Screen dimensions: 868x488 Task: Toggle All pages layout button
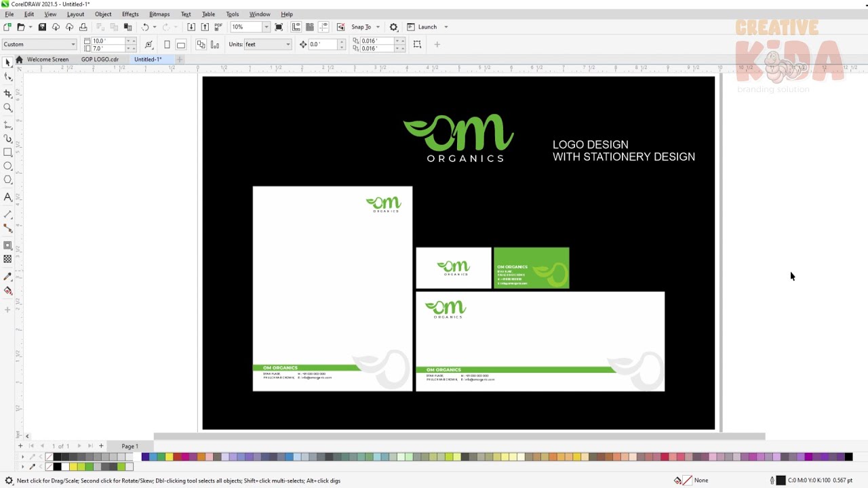pyautogui.click(x=201, y=45)
